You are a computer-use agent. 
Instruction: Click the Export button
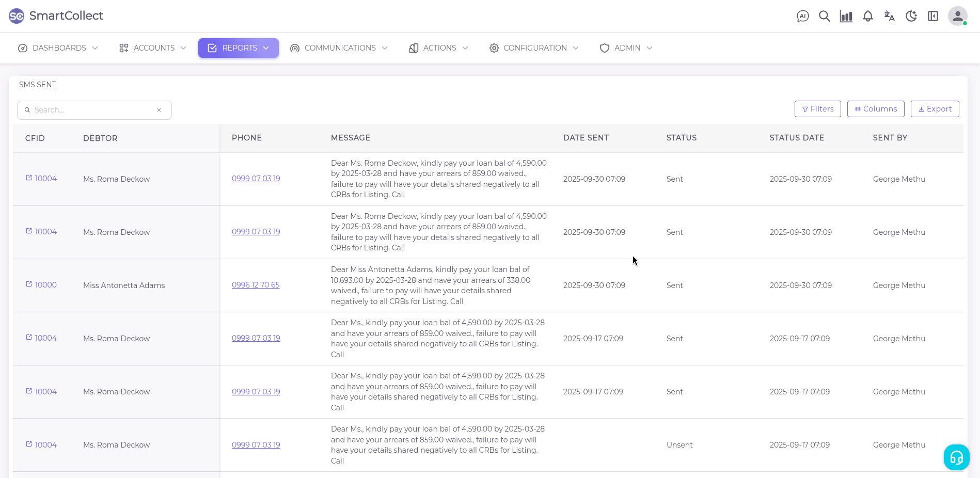click(x=935, y=109)
